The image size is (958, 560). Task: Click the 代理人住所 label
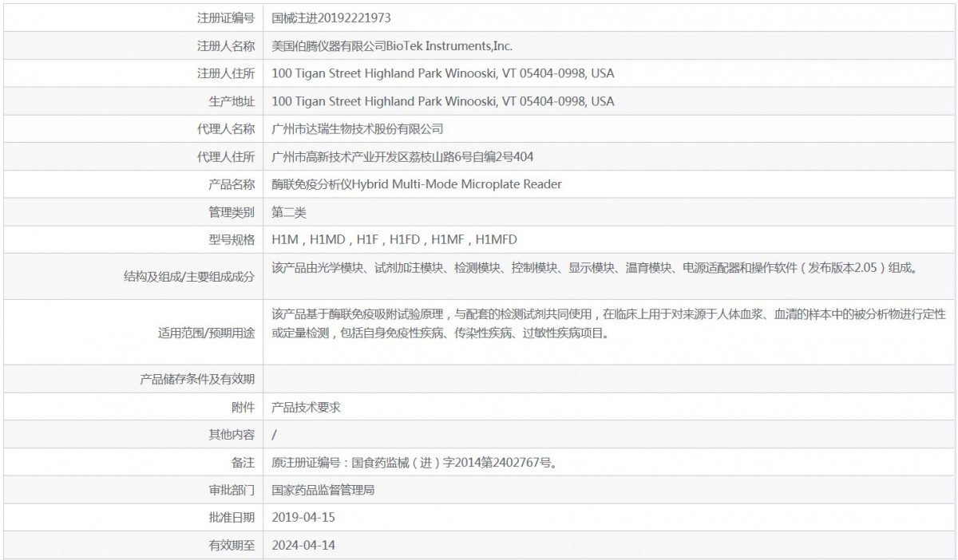226,156
